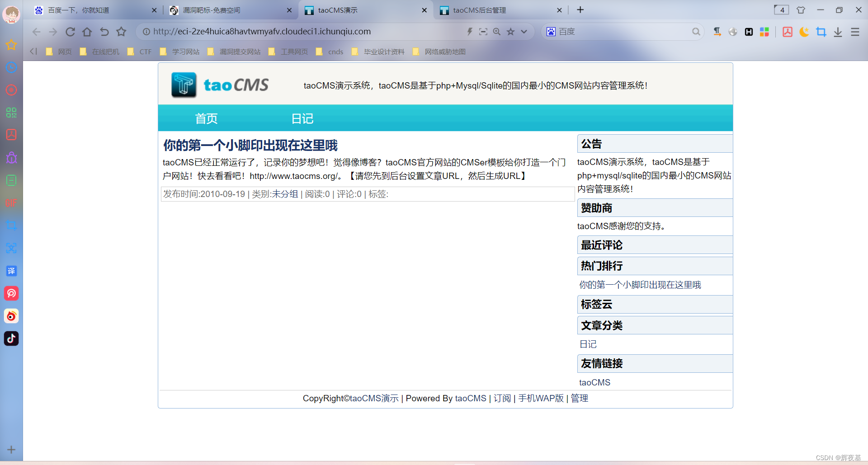Click the colorful grid apps extension icon

click(764, 32)
